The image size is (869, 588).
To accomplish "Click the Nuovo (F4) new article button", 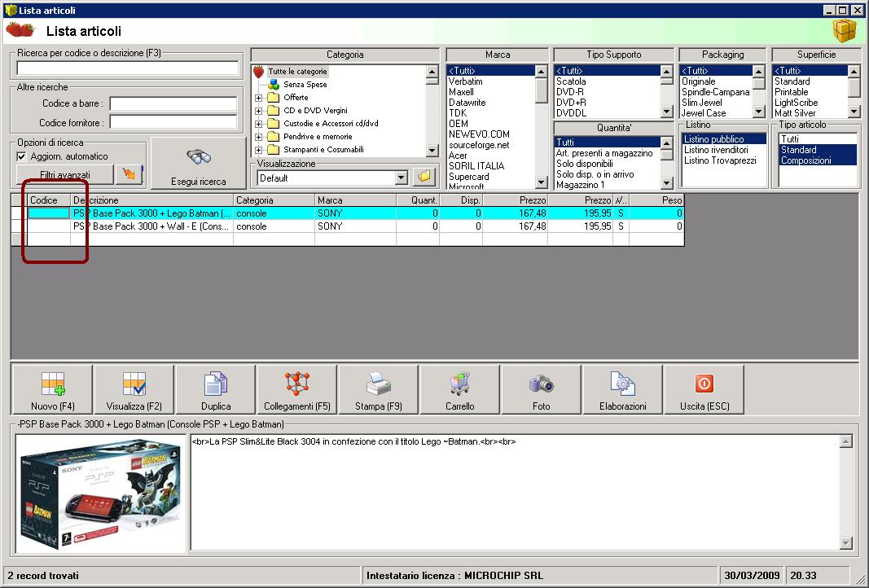I will point(53,389).
